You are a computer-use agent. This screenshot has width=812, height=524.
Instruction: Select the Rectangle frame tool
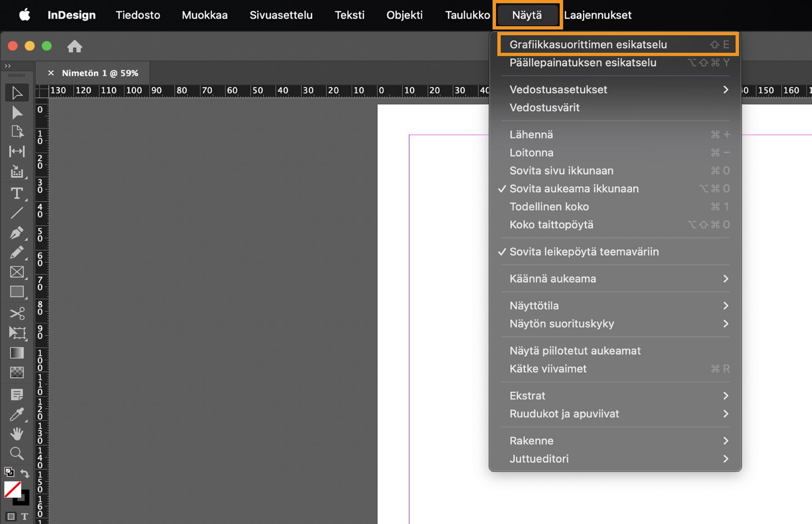tap(17, 272)
